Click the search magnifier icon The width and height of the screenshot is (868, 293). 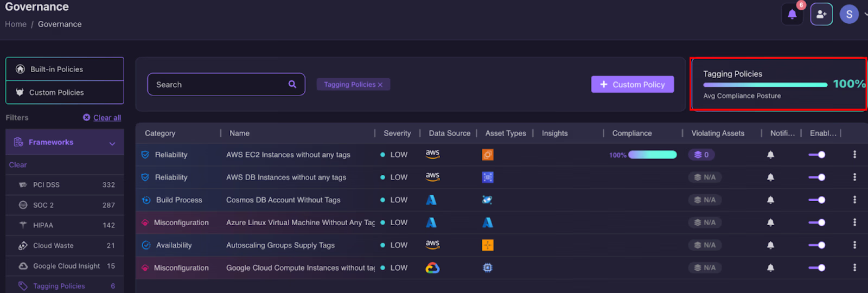tap(292, 84)
